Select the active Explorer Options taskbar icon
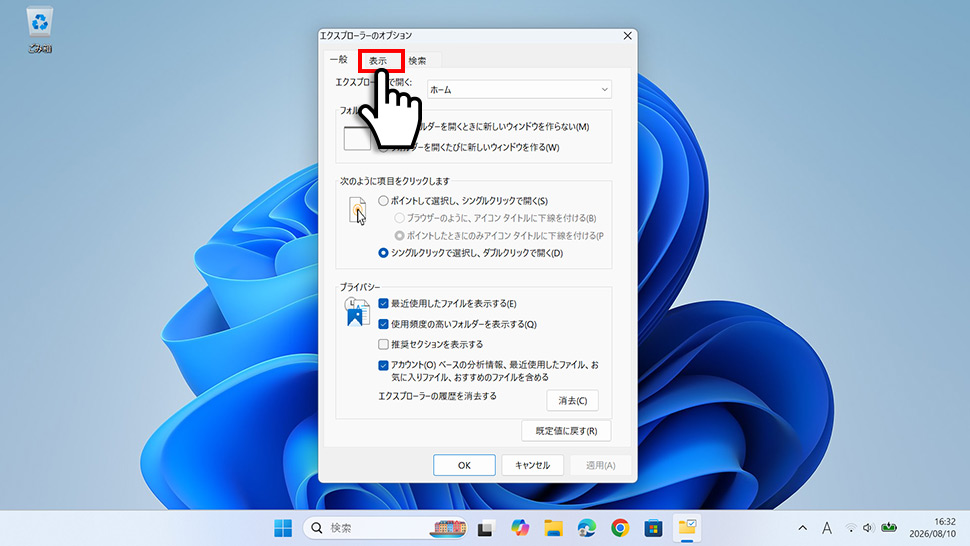 pos(687,528)
